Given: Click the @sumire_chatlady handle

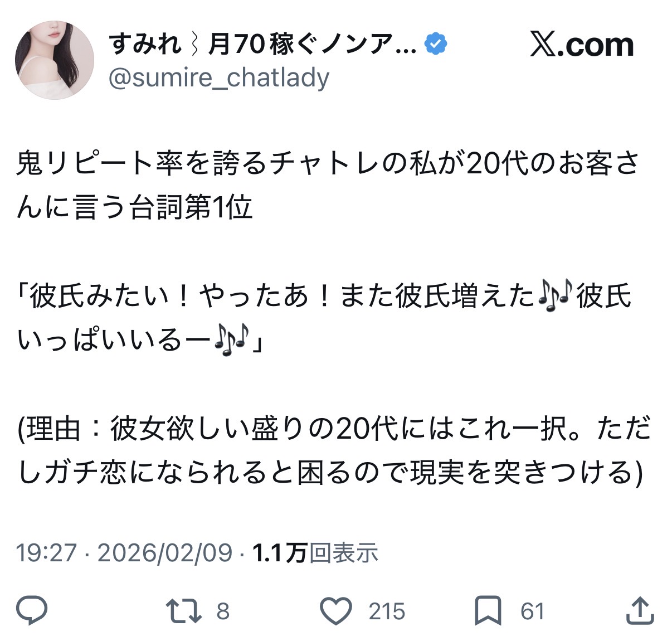Looking at the screenshot, I should 219,77.
